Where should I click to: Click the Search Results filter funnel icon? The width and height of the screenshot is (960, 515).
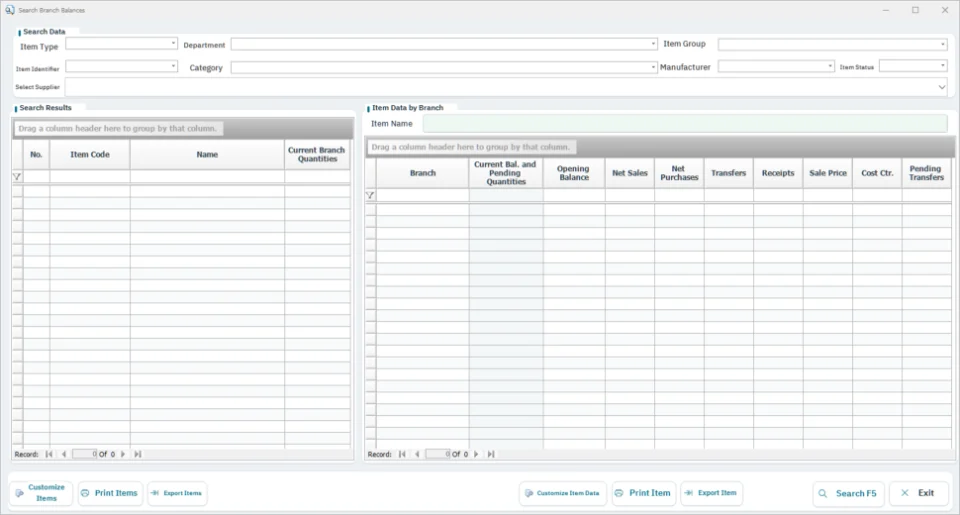pos(17,177)
